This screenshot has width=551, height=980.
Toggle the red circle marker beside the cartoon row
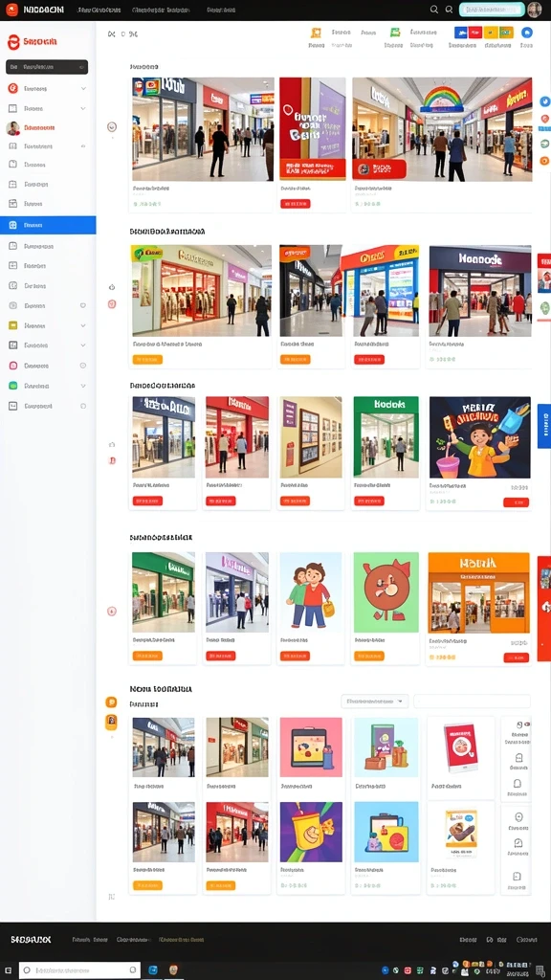tap(112, 611)
